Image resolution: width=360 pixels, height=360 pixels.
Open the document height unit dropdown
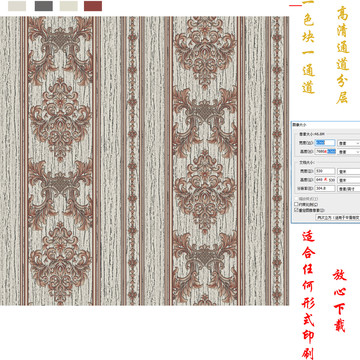349,180
